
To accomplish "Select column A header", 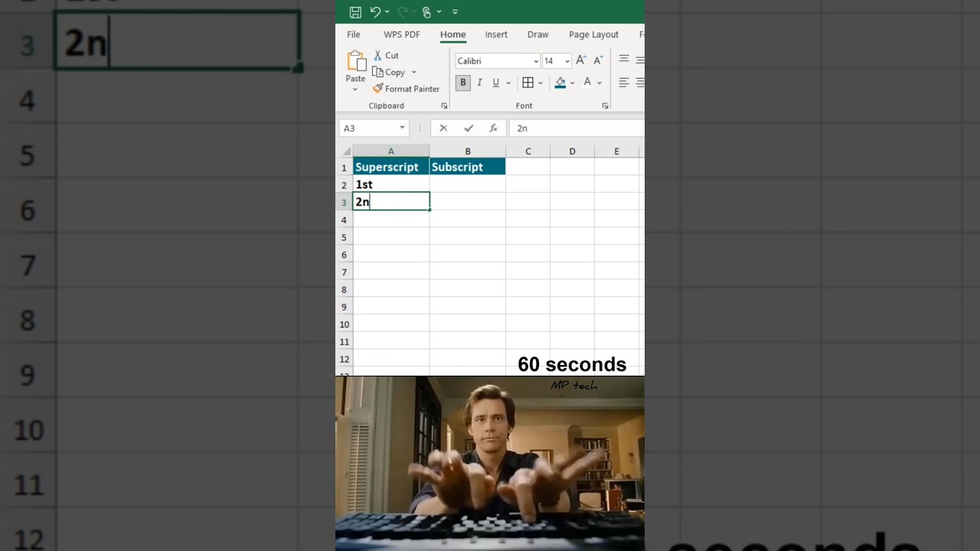I will click(x=390, y=152).
